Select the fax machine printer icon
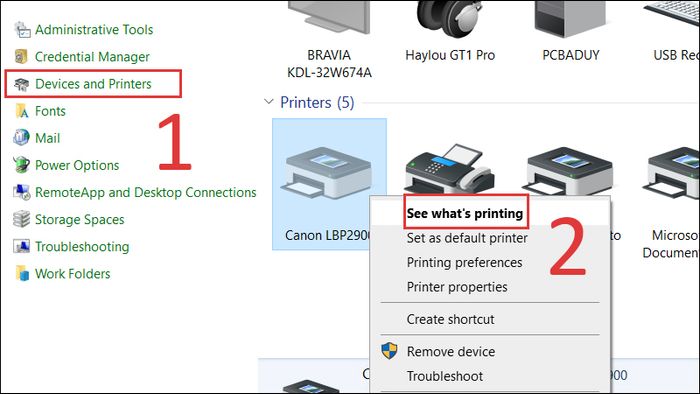Viewport: 700px width, 394px height. (450, 169)
